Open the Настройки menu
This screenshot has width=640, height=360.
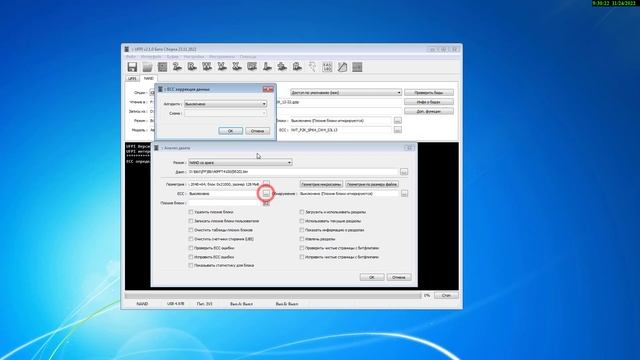193,57
